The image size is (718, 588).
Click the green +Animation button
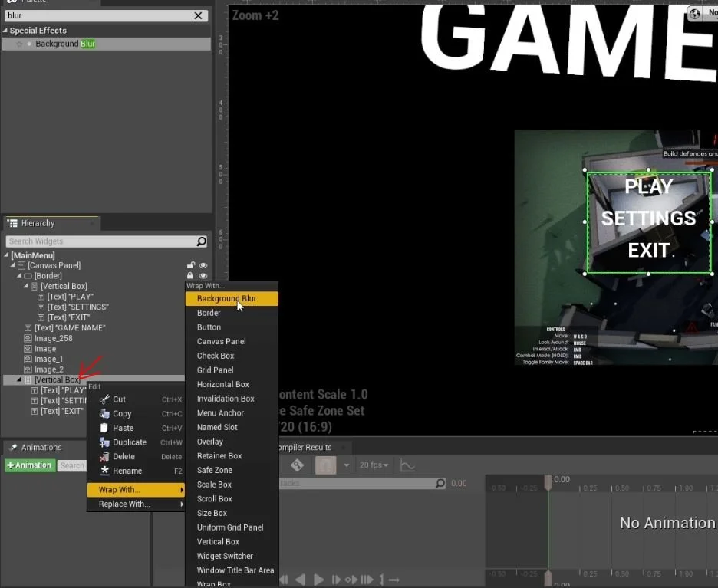click(x=29, y=465)
